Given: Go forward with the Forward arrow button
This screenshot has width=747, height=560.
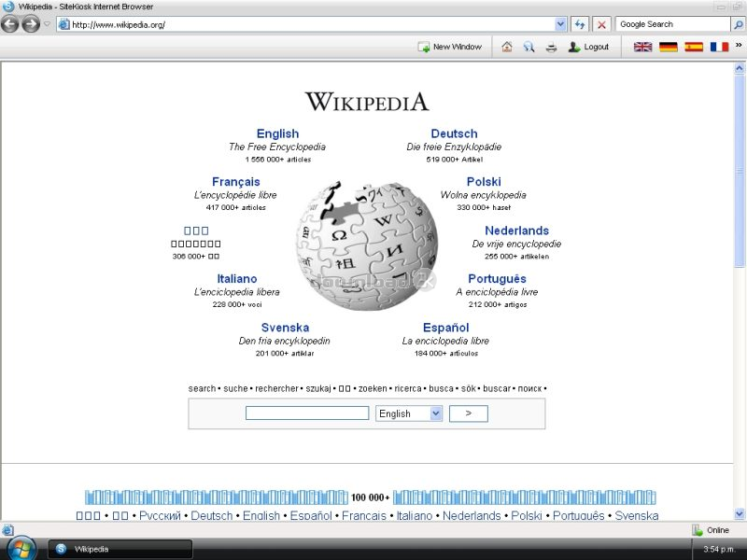Looking at the screenshot, I should coord(31,24).
